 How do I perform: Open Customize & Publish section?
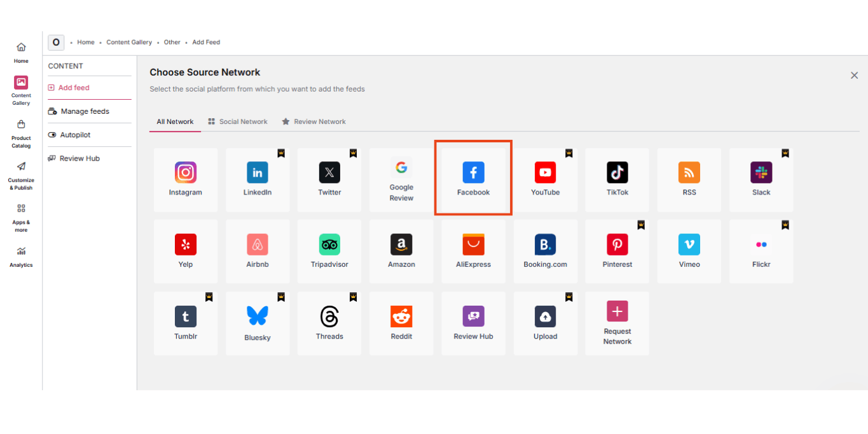[21, 176]
